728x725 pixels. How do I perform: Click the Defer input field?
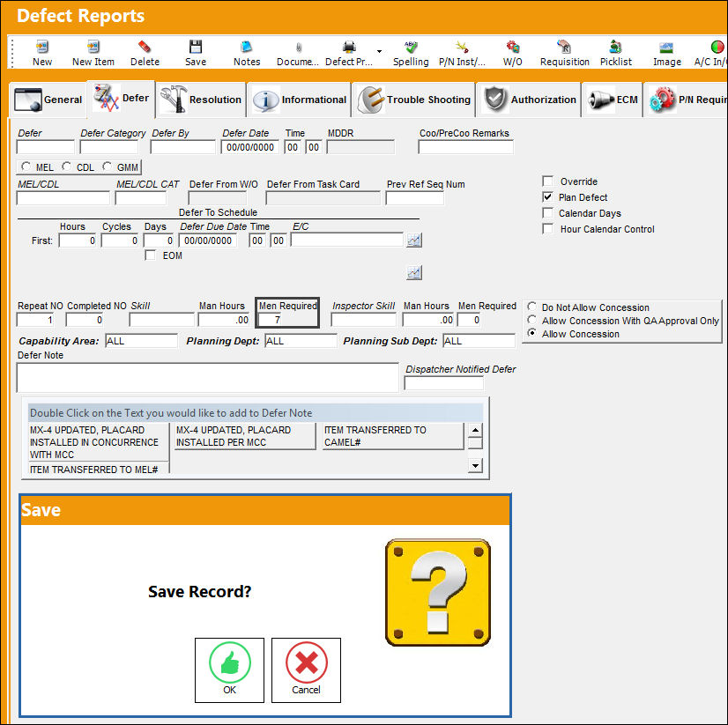click(46, 147)
